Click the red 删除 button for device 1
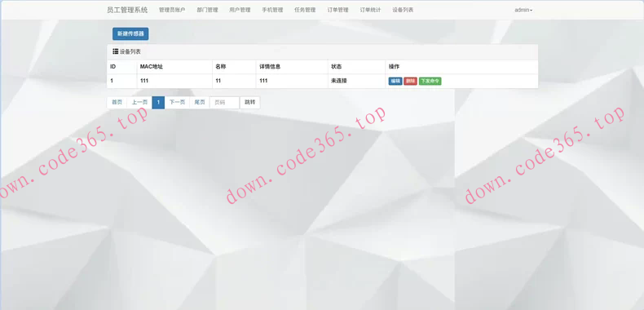This screenshot has height=310, width=644. click(x=410, y=81)
